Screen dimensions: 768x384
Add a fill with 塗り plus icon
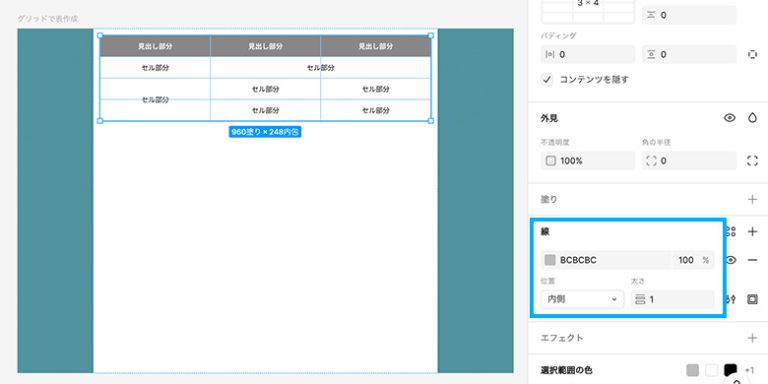click(752, 199)
